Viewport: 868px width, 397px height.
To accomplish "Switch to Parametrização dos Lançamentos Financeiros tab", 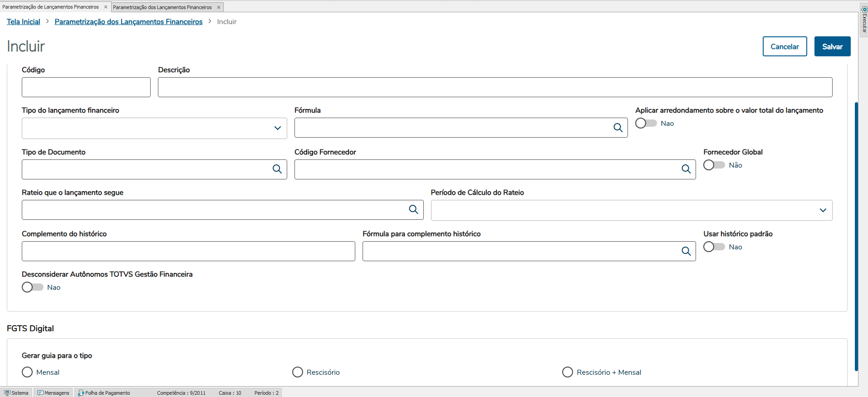I will (162, 7).
